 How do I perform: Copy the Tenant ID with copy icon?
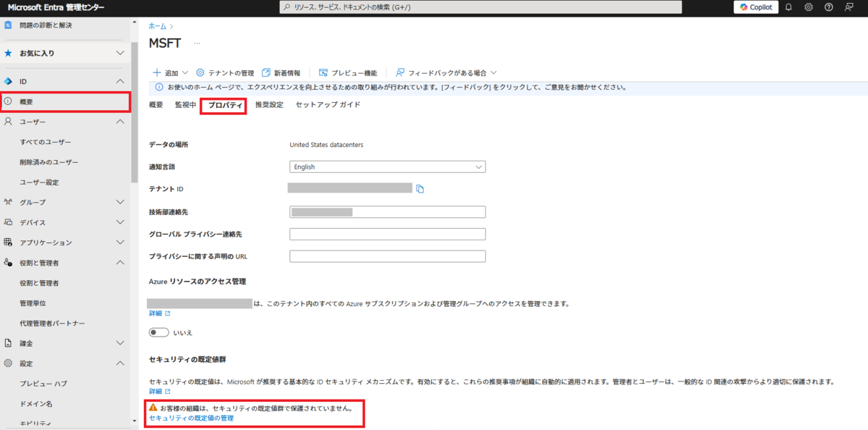tap(420, 189)
